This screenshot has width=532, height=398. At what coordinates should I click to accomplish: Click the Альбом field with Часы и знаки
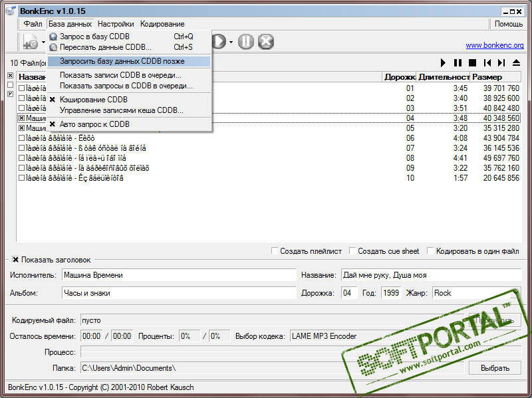tap(179, 293)
